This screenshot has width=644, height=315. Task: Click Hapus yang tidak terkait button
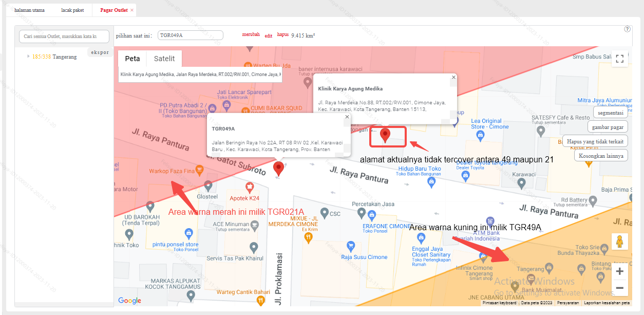(x=595, y=141)
